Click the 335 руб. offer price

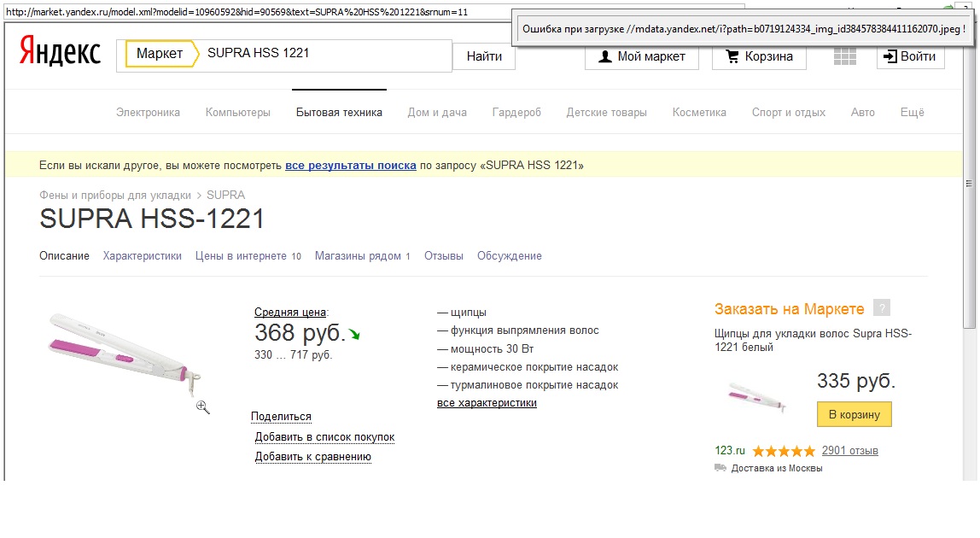click(856, 380)
